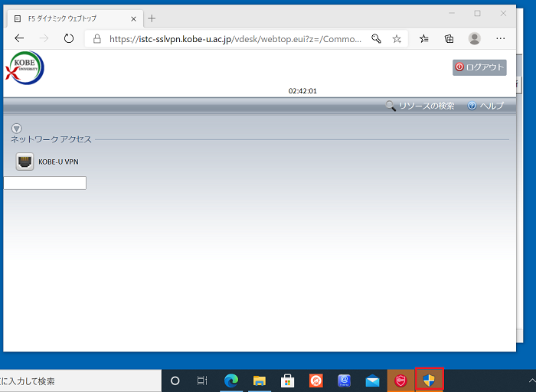Screen dimensions: 536x392
Task: Maximize the browser window
Action: click(x=478, y=13)
